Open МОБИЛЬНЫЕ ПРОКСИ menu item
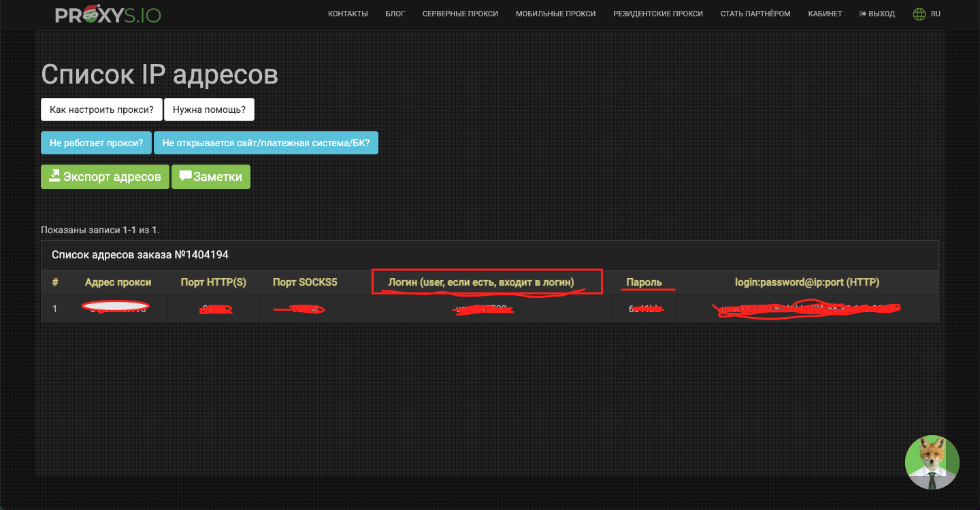The width and height of the screenshot is (980, 510). click(555, 14)
